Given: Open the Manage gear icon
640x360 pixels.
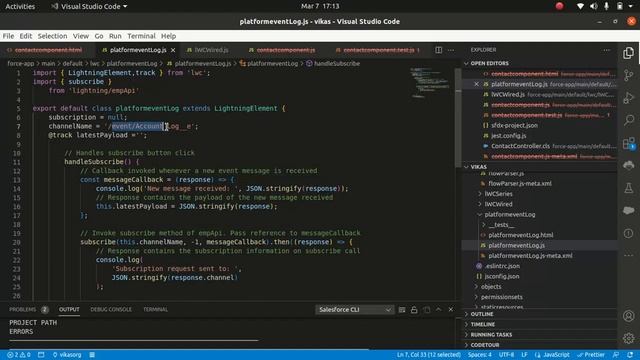Looking at the screenshot, I should click(x=629, y=338).
